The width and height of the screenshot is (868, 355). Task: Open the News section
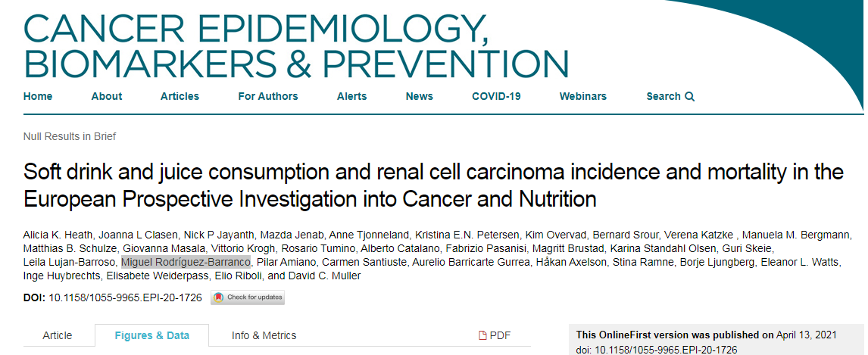click(419, 96)
